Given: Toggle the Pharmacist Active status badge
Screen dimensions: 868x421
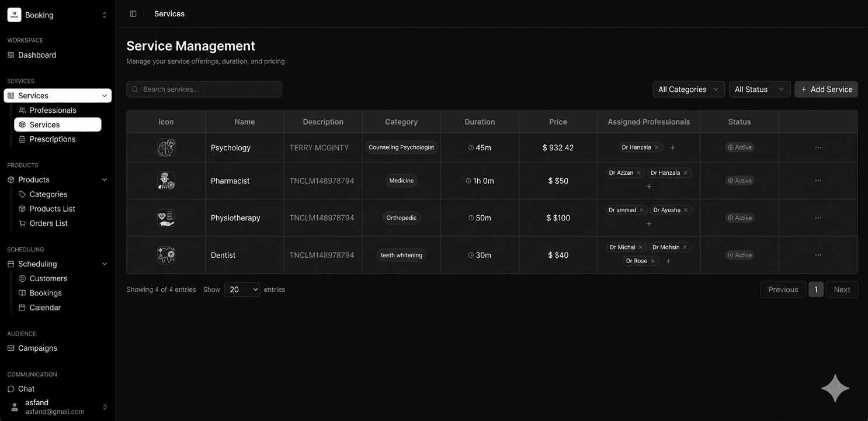Looking at the screenshot, I should coord(739,181).
